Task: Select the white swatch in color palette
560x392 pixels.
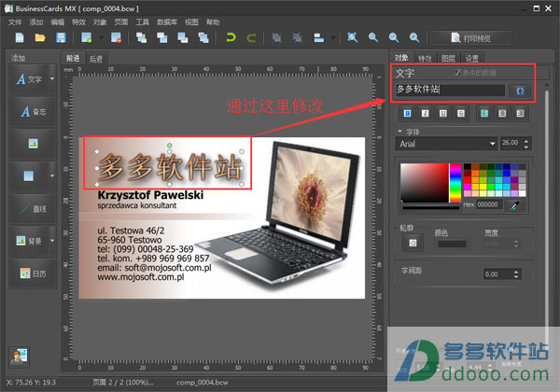Action: click(522, 194)
